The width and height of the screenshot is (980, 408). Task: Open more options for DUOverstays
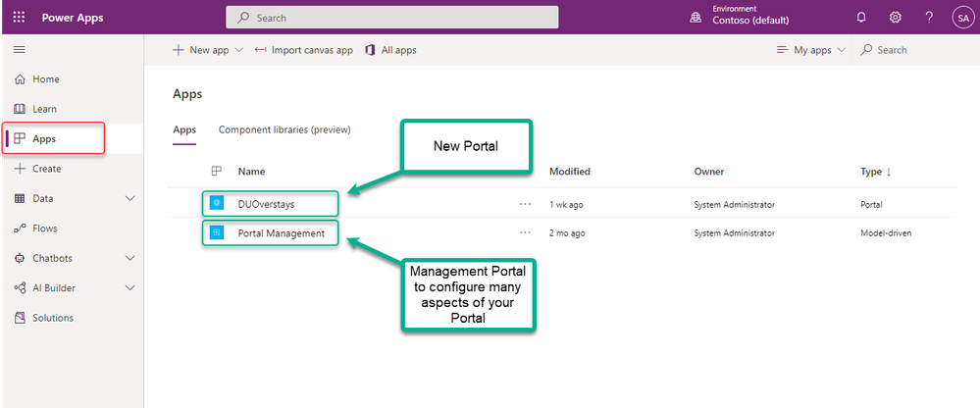pyautogui.click(x=525, y=204)
